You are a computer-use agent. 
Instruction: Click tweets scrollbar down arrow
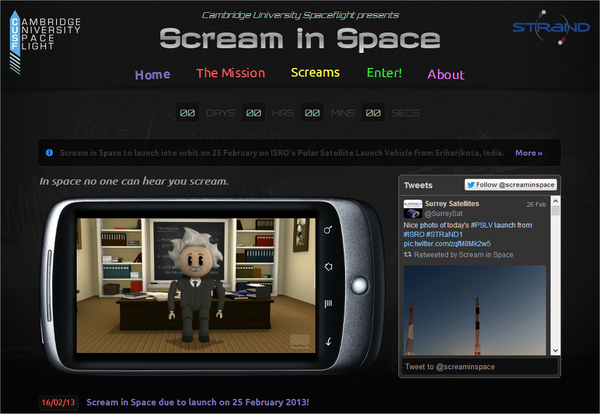pyautogui.click(x=555, y=350)
